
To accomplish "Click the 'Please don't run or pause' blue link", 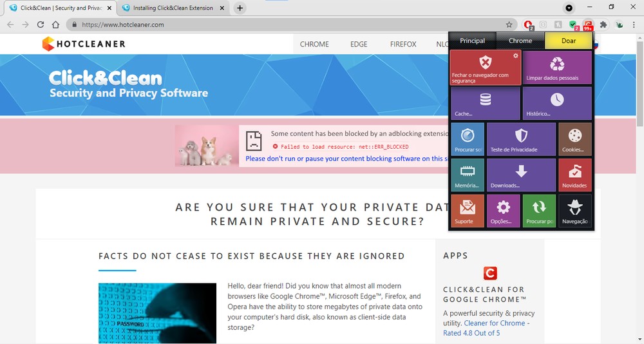I will (346, 158).
